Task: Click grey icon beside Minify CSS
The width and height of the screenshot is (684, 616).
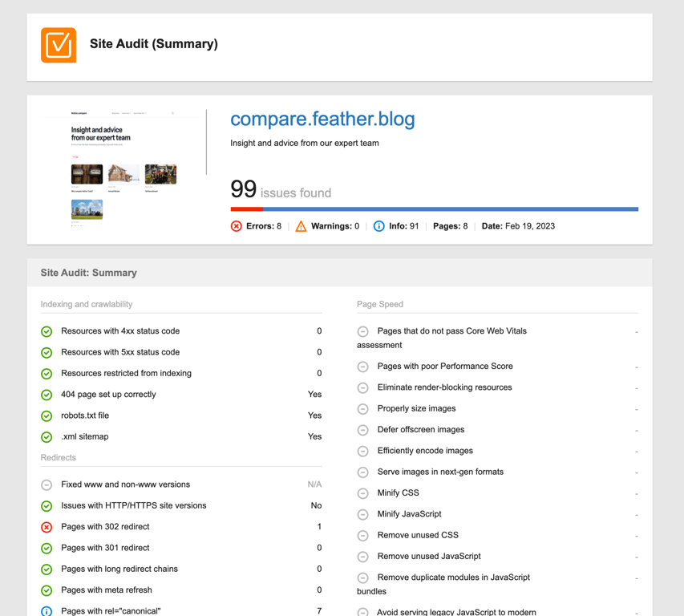Action: (x=363, y=493)
